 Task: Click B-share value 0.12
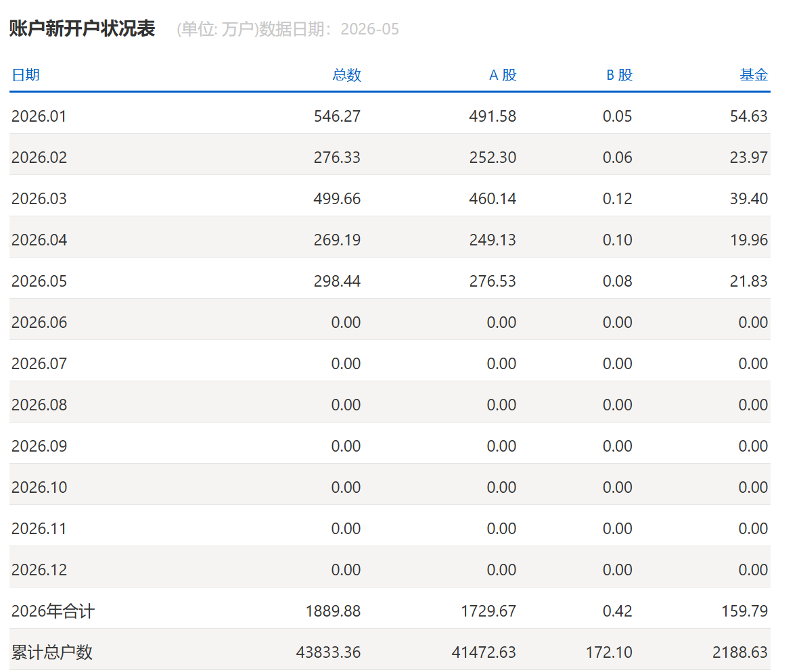tap(617, 199)
